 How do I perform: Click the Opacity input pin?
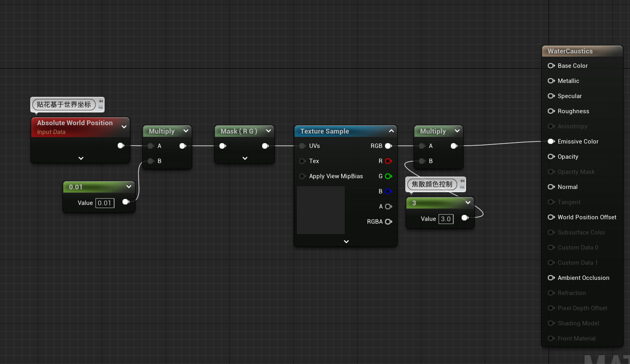(x=551, y=157)
